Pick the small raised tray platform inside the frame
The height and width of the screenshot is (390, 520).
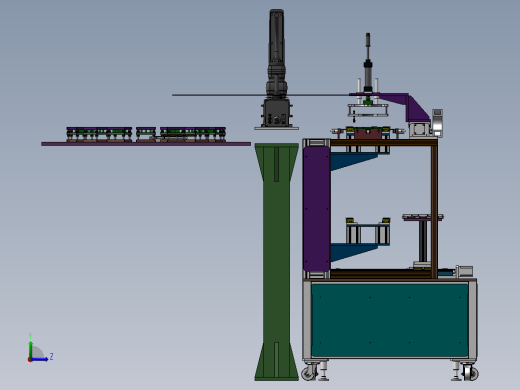(423, 217)
